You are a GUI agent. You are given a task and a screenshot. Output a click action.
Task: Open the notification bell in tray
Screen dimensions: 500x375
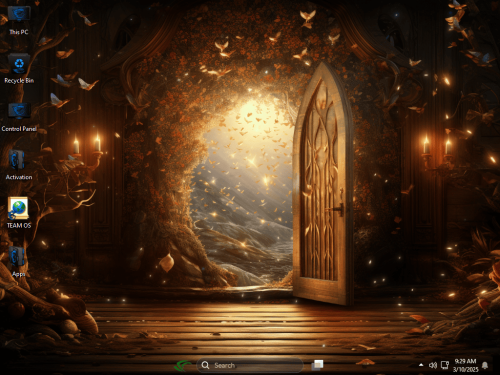pos(485,365)
